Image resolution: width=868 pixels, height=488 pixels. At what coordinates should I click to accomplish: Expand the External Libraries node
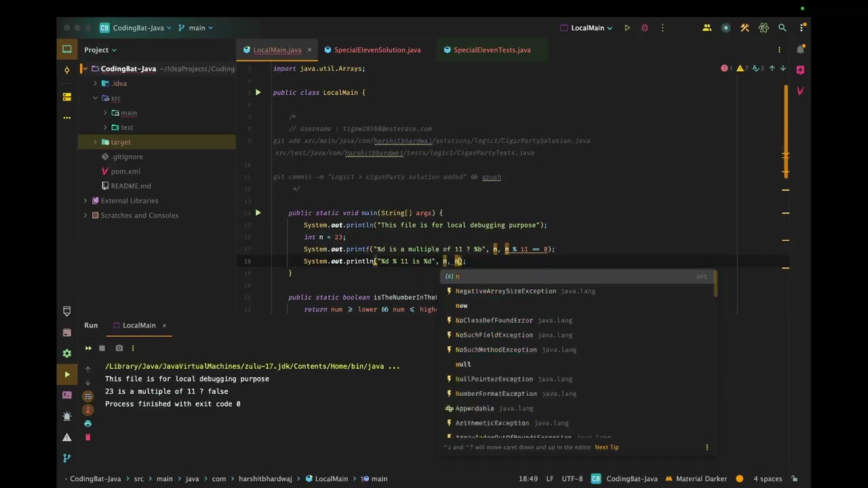pyautogui.click(x=85, y=201)
